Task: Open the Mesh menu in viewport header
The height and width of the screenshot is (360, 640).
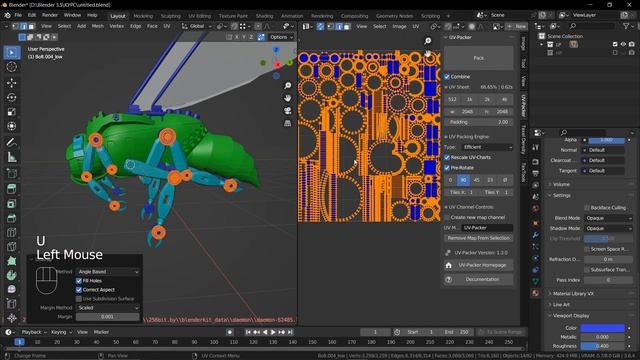Action: (98, 26)
